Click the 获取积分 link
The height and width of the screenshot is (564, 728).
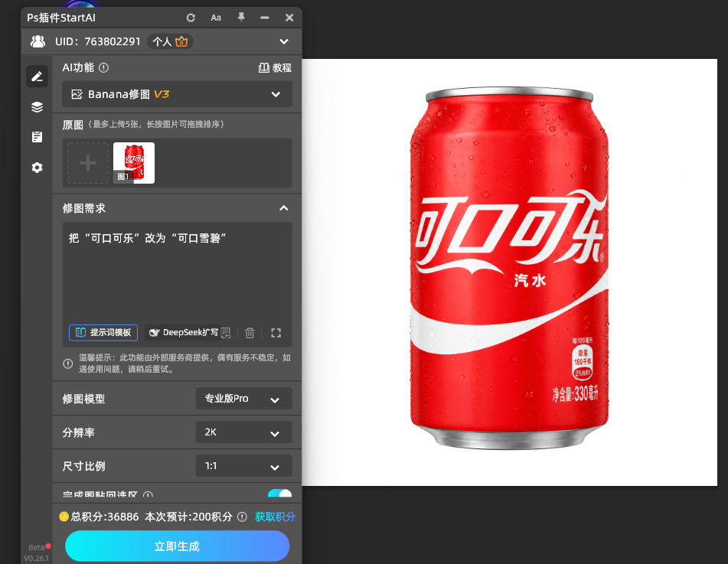275,517
